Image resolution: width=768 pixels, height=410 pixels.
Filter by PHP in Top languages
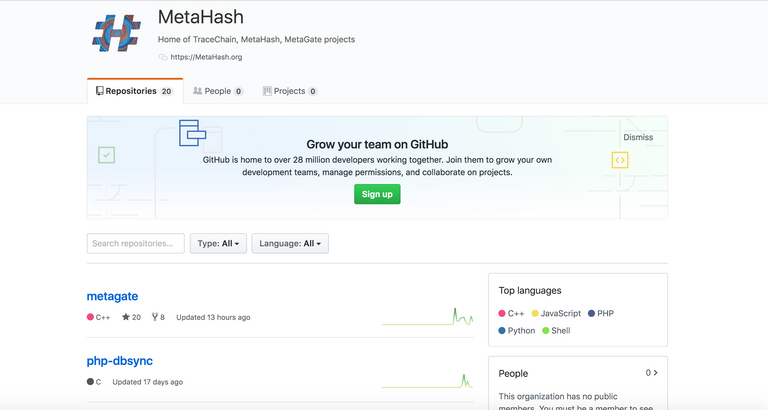tap(600, 314)
